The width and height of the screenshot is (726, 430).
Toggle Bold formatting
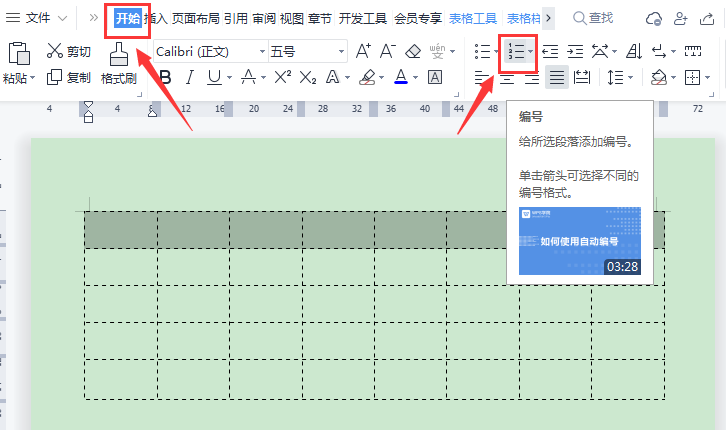165,77
